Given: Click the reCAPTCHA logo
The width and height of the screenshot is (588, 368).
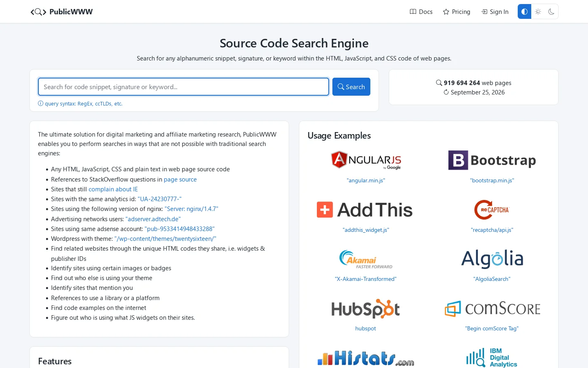Looking at the screenshot, I should [x=492, y=210].
